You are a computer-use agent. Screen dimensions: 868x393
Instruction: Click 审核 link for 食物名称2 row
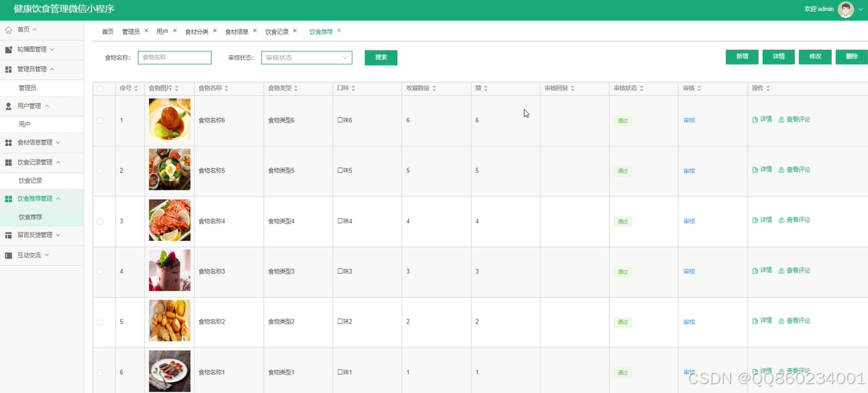pos(689,322)
